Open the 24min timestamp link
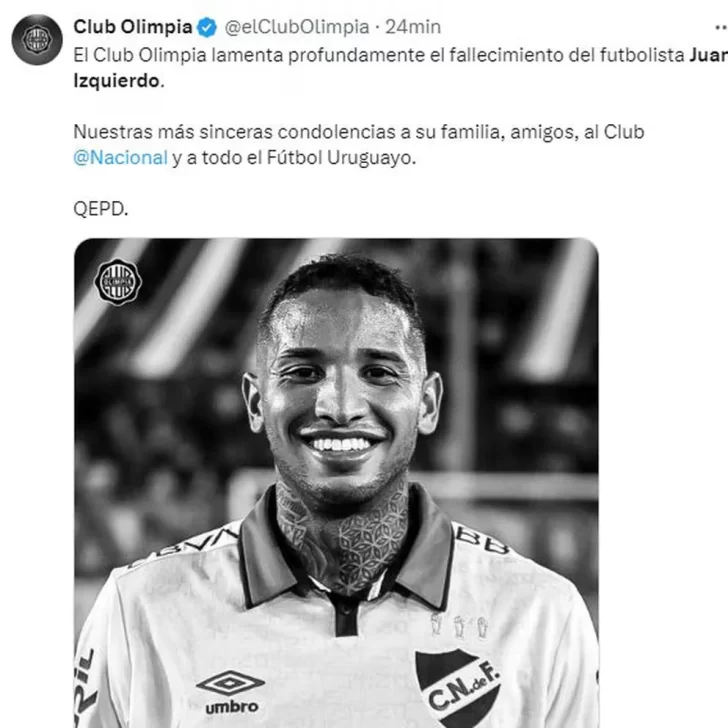728x728 pixels. 413,27
